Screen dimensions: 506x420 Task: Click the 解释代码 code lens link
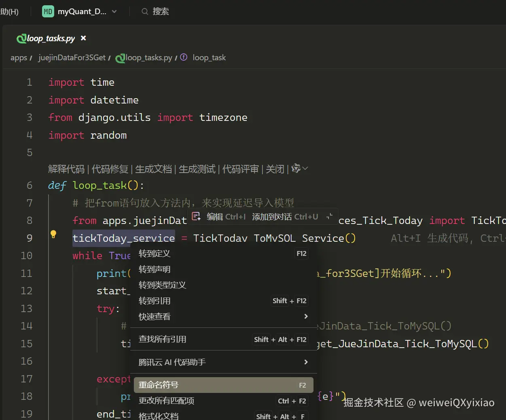(66, 169)
